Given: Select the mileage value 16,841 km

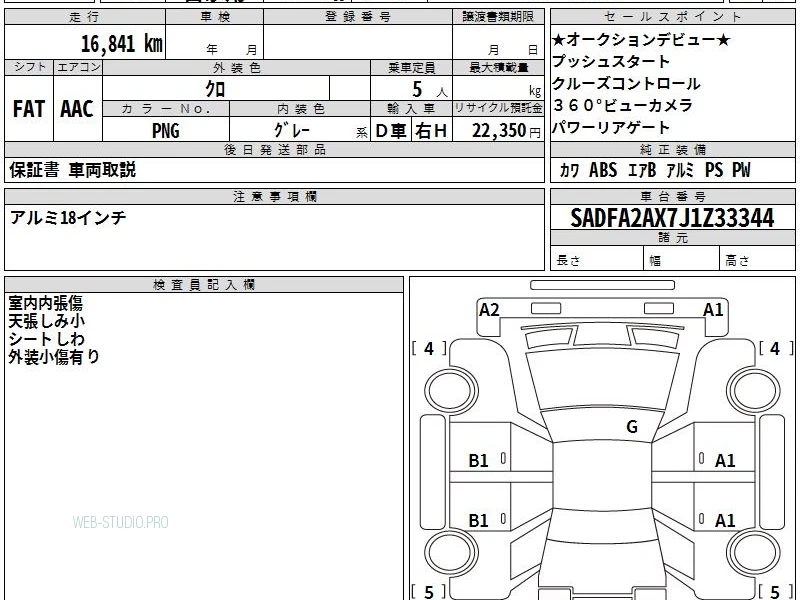Looking at the screenshot, I should [x=121, y=44].
